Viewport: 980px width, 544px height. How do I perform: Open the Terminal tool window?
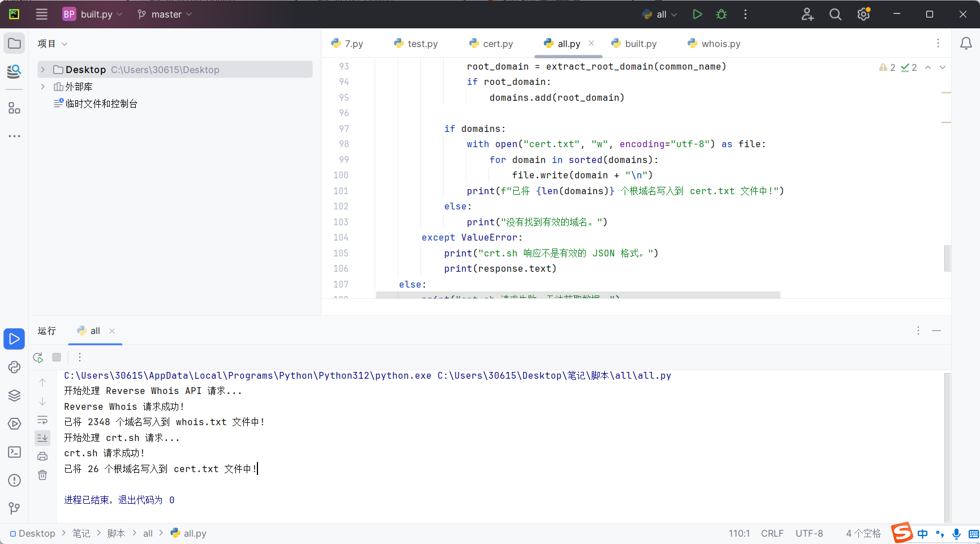[14, 452]
